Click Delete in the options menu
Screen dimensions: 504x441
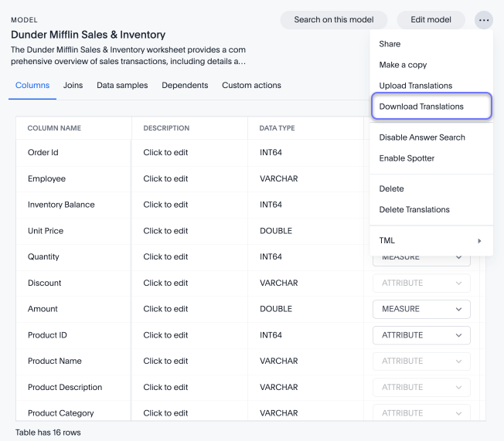pyautogui.click(x=391, y=189)
